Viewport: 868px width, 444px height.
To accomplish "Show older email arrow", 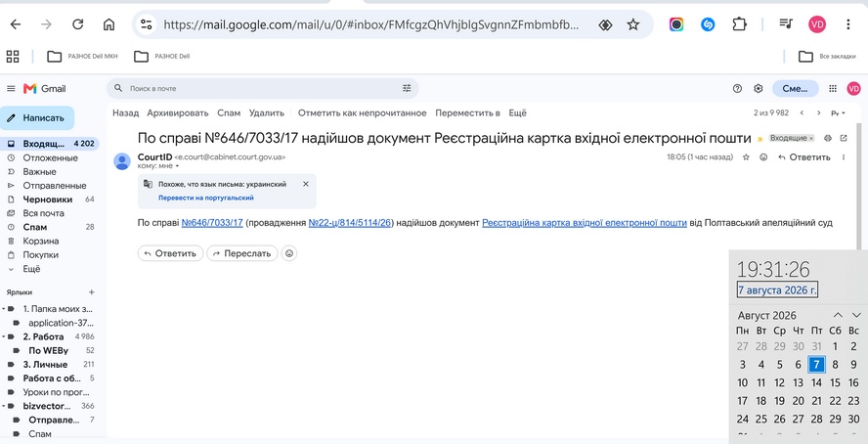I will point(819,112).
